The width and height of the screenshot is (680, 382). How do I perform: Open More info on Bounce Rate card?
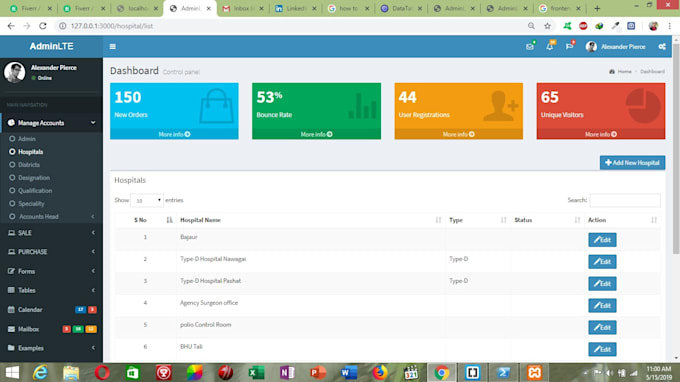coord(317,134)
